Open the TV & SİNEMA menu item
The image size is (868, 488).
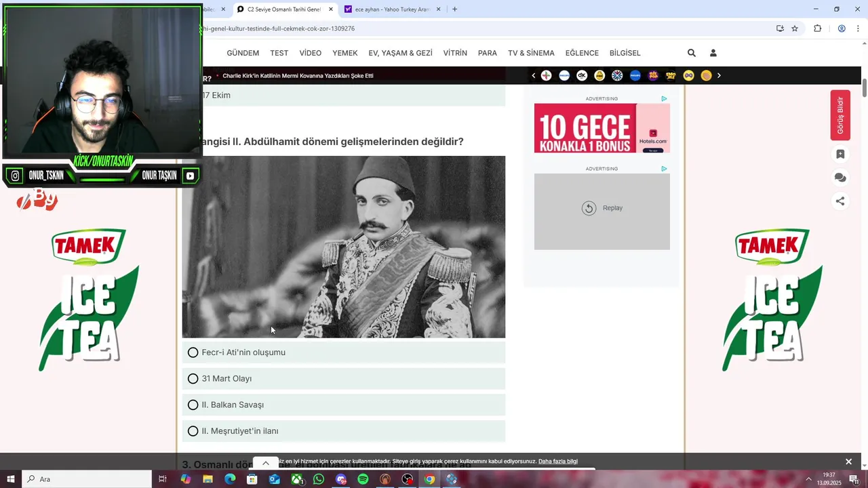531,53
